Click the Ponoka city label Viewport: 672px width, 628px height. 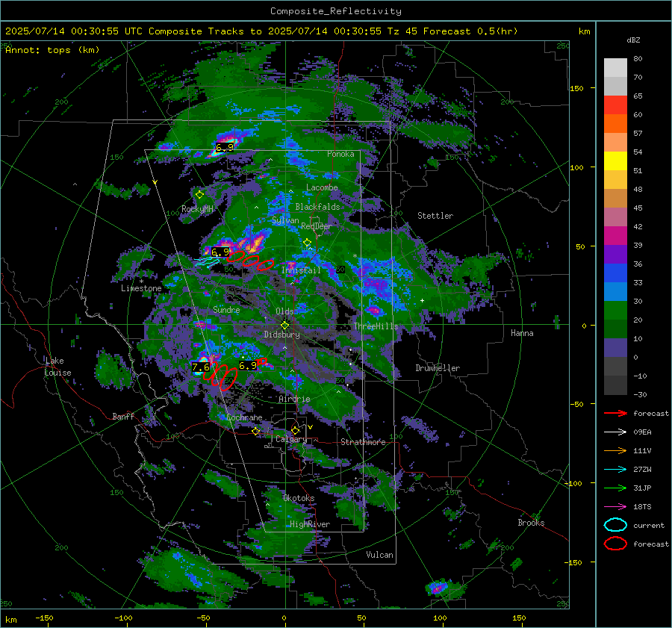point(340,154)
